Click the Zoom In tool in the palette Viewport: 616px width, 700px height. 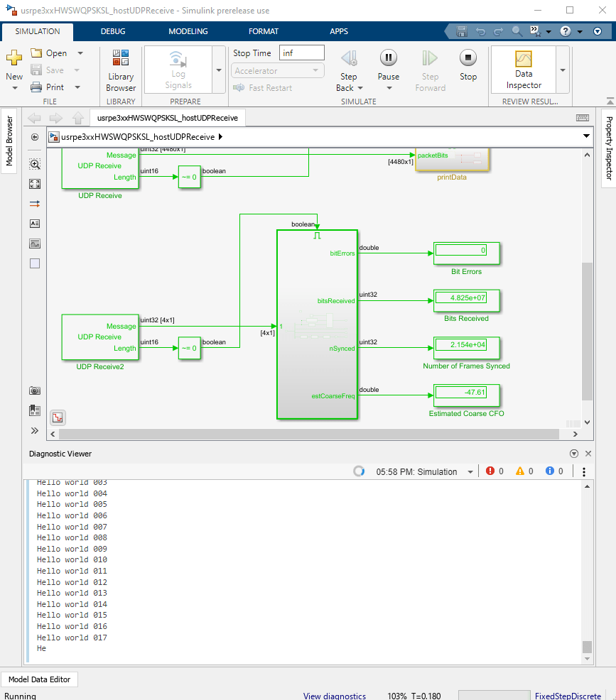(x=35, y=164)
